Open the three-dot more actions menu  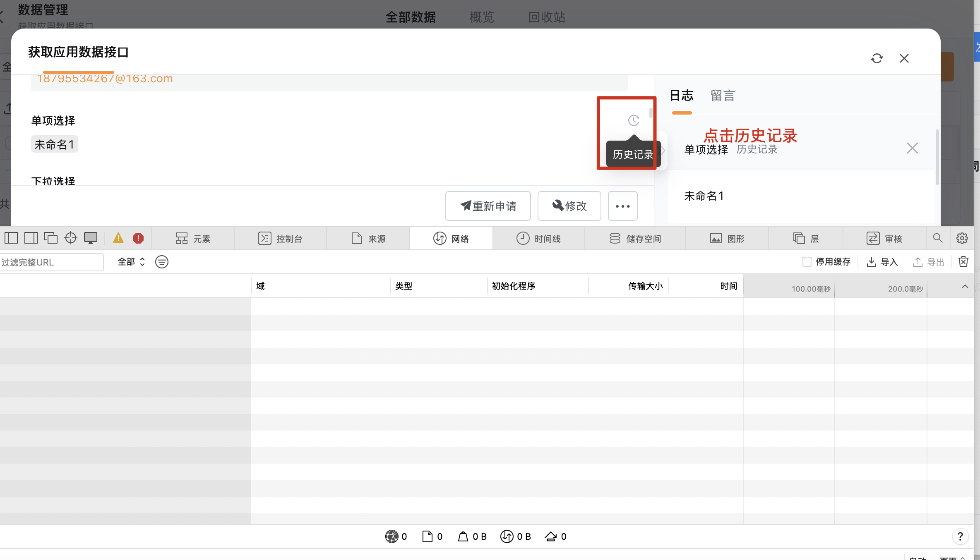622,206
